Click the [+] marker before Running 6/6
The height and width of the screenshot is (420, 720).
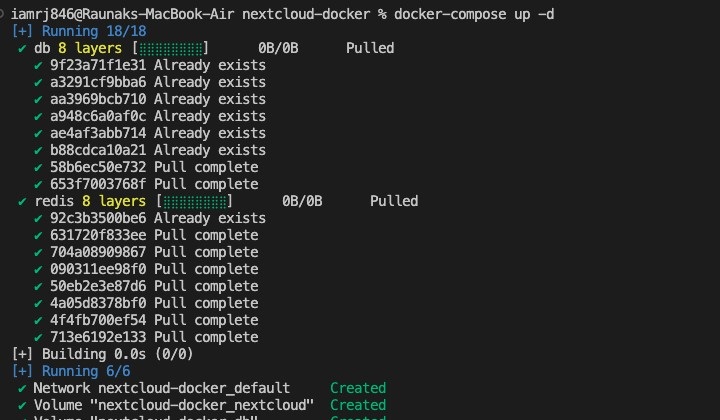21,371
